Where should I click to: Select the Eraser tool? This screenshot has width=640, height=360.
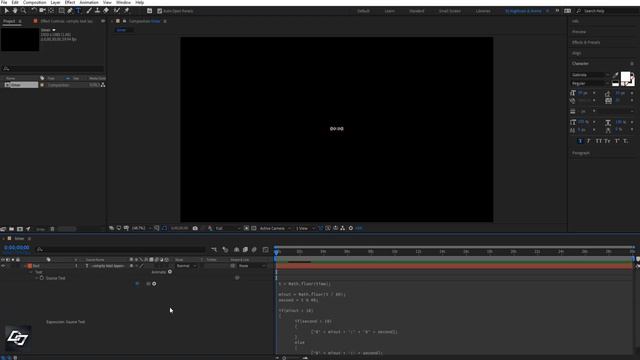click(106, 11)
